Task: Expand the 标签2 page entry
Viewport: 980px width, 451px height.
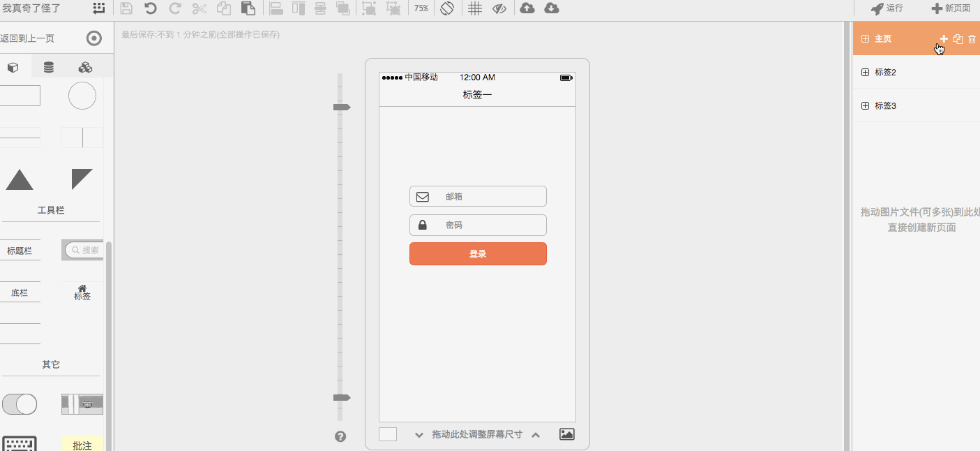Action: coord(865,72)
